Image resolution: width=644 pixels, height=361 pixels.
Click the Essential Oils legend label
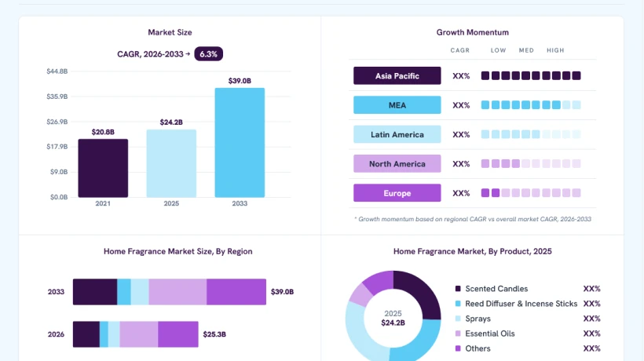[x=490, y=334]
